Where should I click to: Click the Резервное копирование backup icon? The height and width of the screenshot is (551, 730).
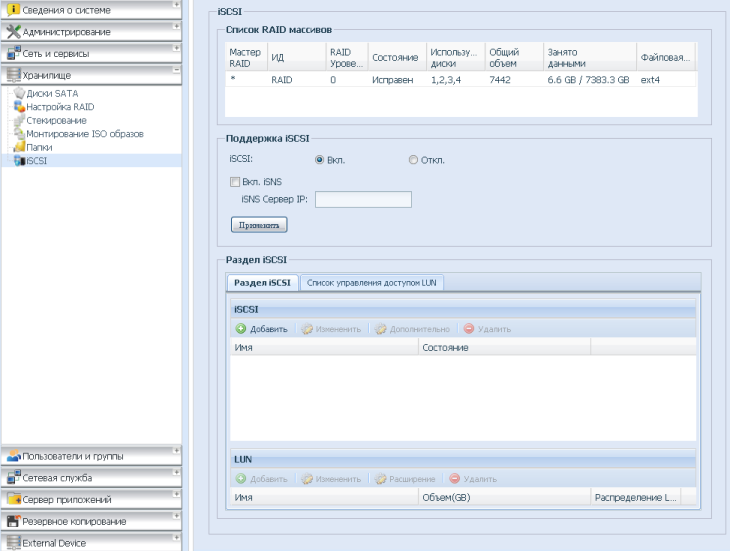pyautogui.click(x=14, y=521)
